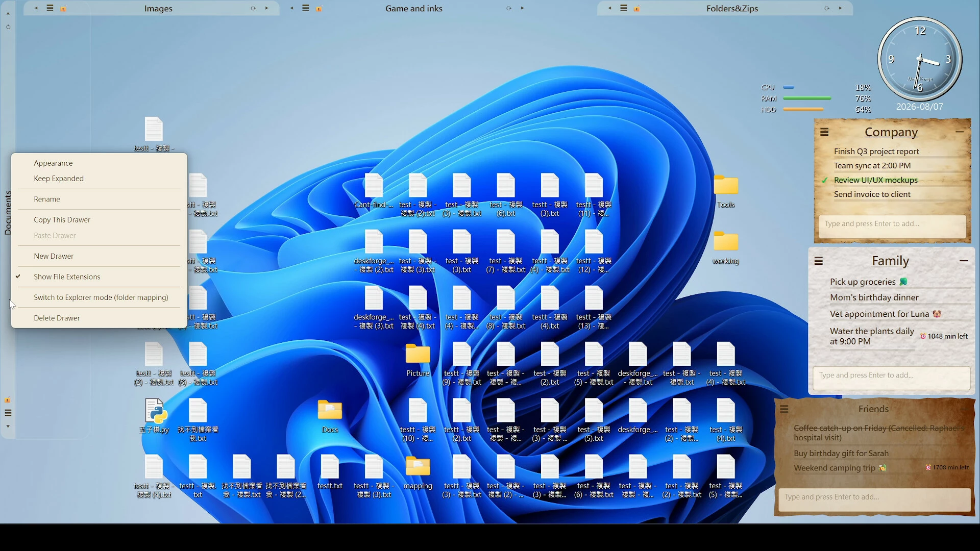The height and width of the screenshot is (551, 980).
Task: Open the Family note hamburger menu
Action: pyautogui.click(x=819, y=261)
